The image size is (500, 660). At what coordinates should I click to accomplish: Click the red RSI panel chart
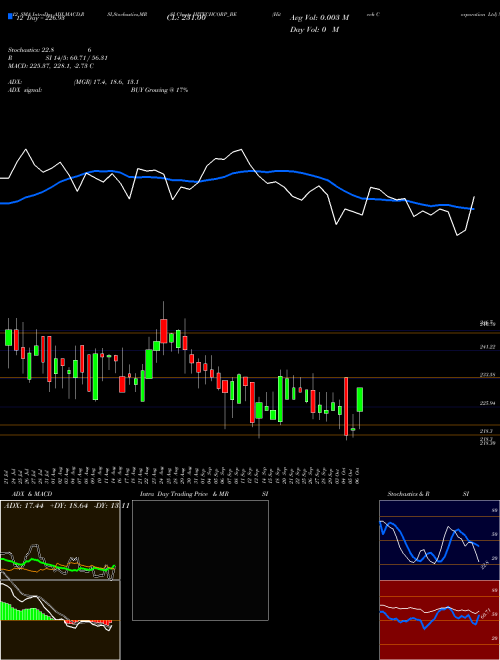coord(439,620)
